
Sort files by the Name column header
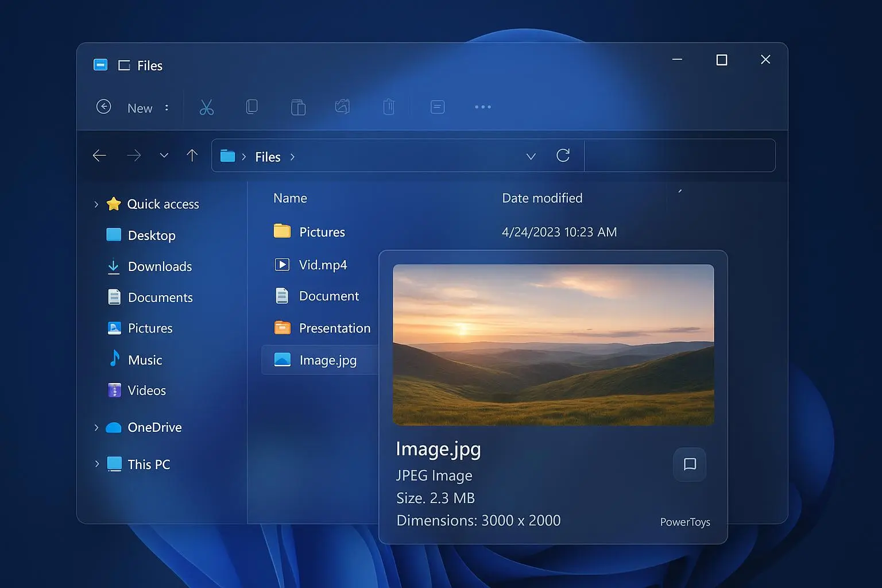tap(290, 198)
